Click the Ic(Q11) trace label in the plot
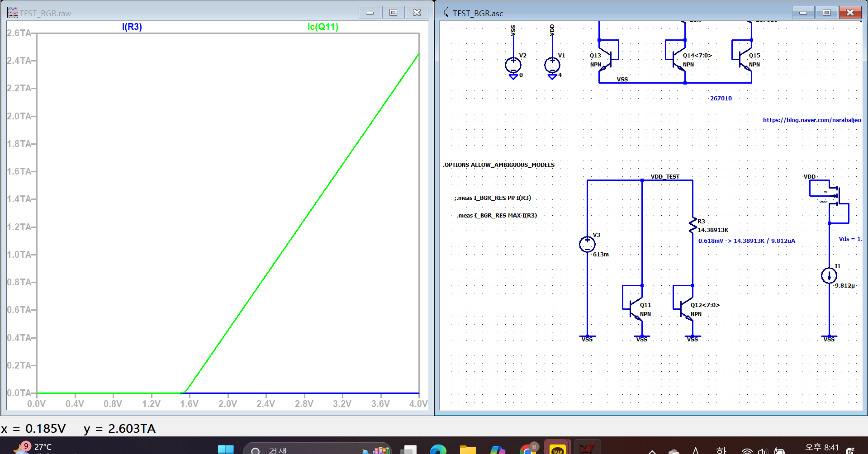Image resolution: width=868 pixels, height=454 pixels. [x=323, y=27]
